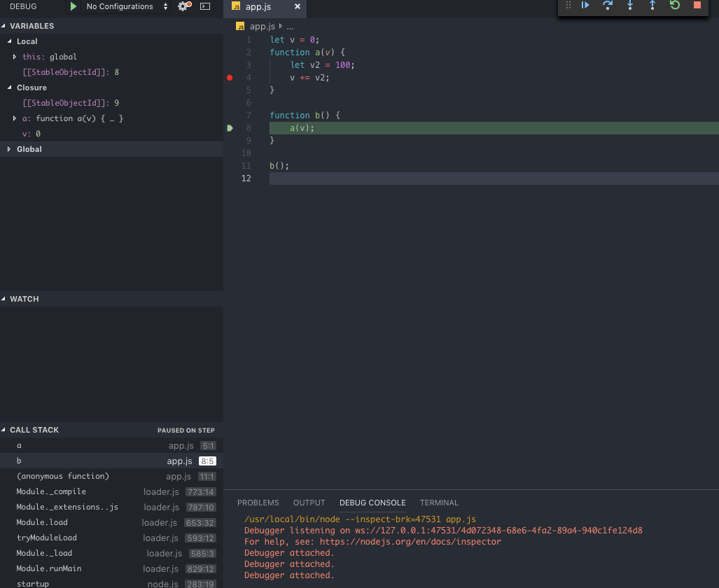Collapse the Watch panel section
This screenshot has height=588, width=719.
(25, 299)
